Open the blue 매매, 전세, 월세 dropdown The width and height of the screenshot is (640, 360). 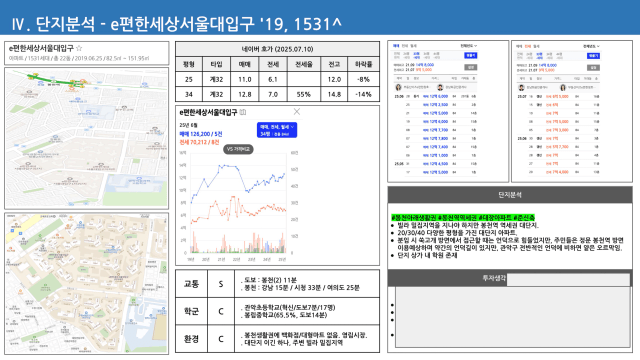pyautogui.click(x=277, y=130)
